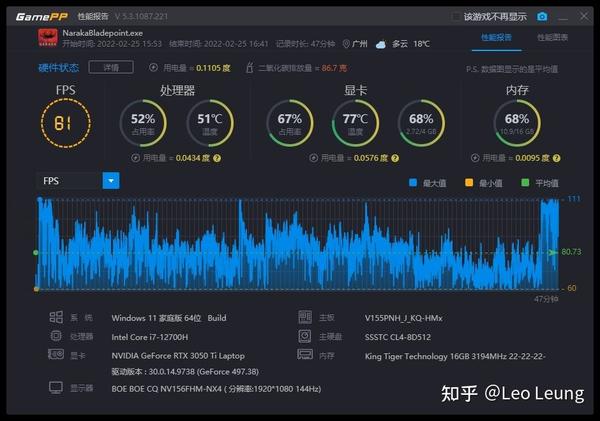Click the 86.7 克 emission value
The width and height of the screenshot is (600, 421).
(x=334, y=68)
